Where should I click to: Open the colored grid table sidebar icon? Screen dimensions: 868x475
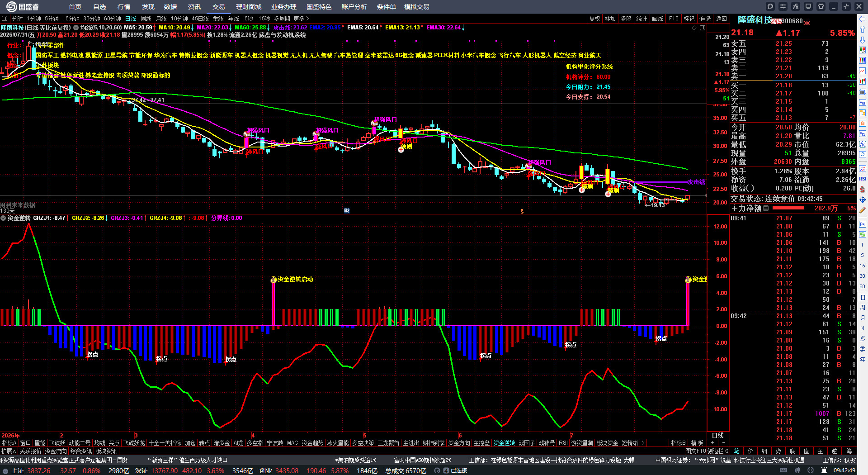click(863, 61)
